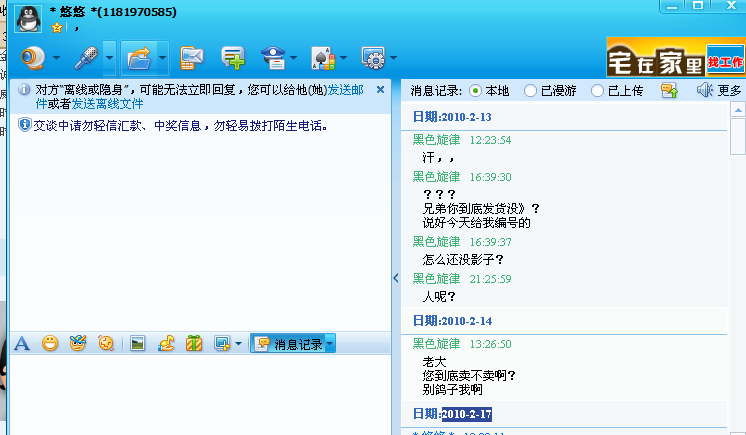The width and height of the screenshot is (746, 435).
Task: Expand the screen capture dropdown arrow
Action: pos(238,344)
